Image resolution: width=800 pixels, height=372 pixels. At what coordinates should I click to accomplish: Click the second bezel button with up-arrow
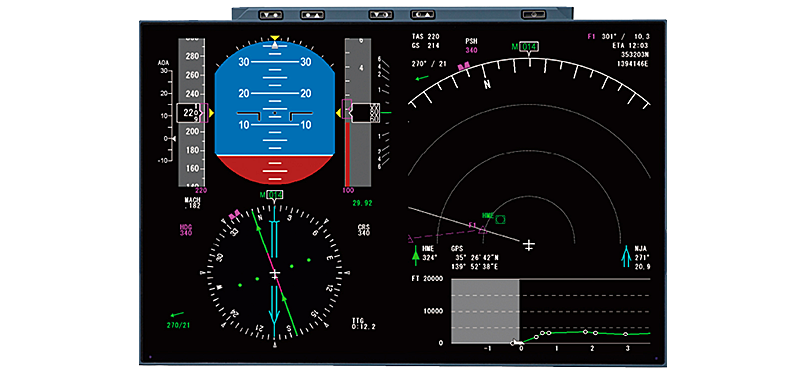click(x=312, y=15)
